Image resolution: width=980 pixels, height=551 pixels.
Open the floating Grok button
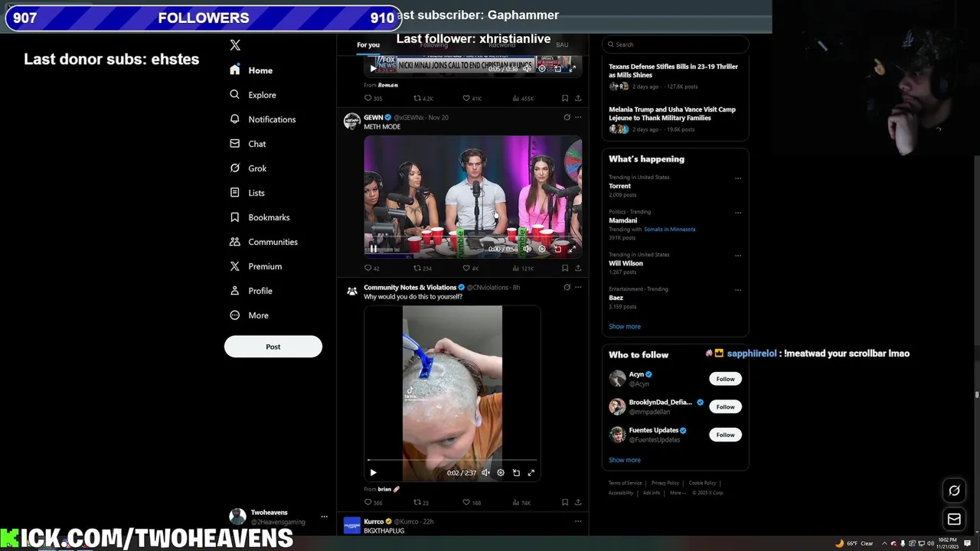(954, 491)
